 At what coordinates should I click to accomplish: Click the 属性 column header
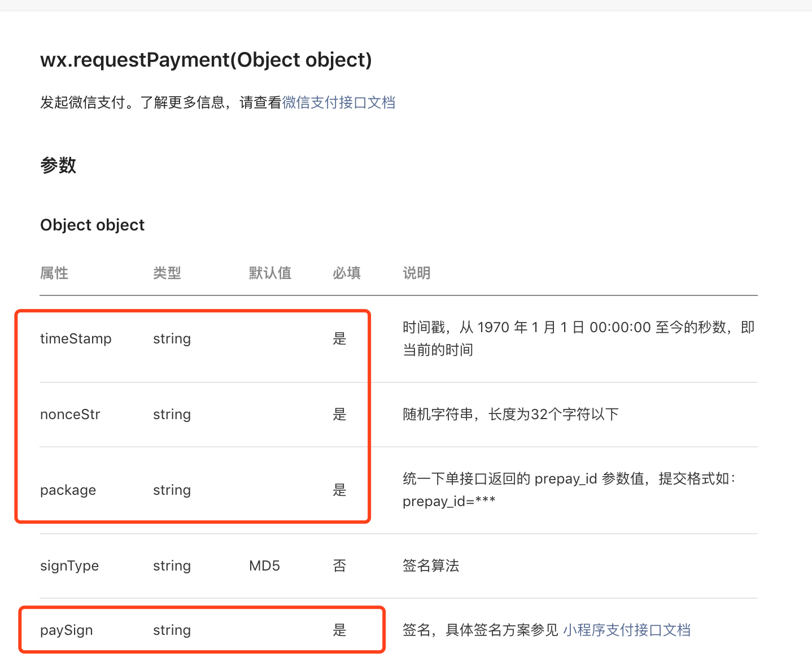(x=54, y=273)
